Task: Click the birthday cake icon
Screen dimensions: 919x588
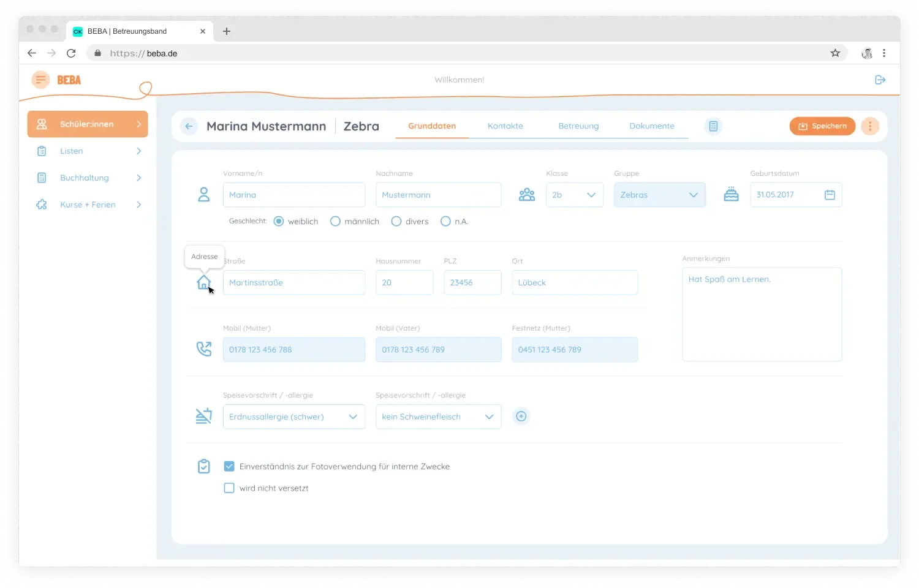Action: point(731,194)
